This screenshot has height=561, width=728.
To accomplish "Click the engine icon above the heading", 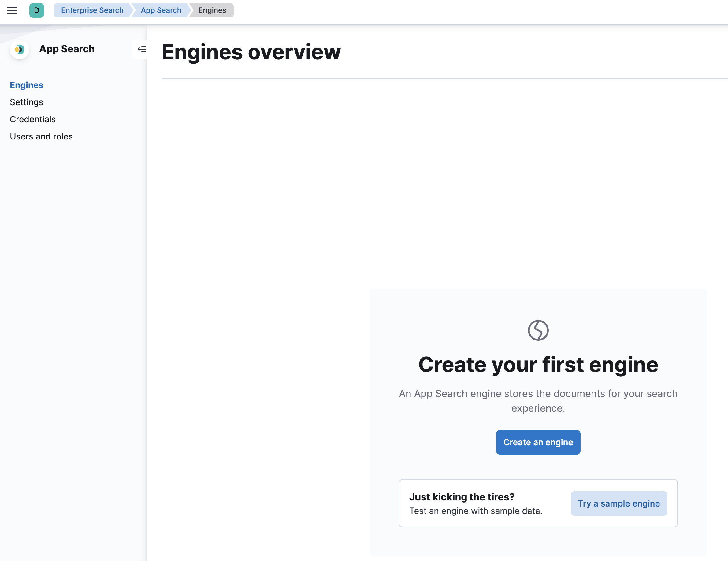I will pyautogui.click(x=538, y=330).
